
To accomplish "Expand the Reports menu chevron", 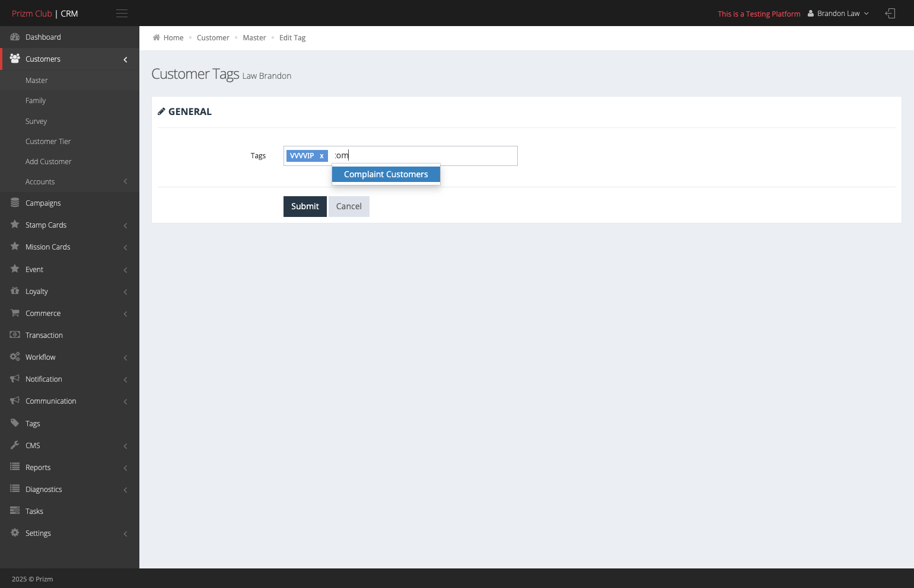I will tap(125, 468).
